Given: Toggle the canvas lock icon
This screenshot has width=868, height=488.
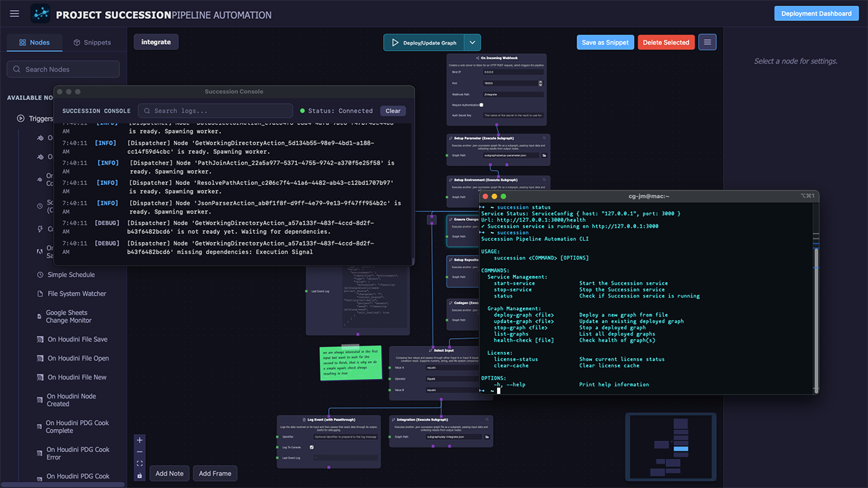Looking at the screenshot, I should click(x=140, y=475).
